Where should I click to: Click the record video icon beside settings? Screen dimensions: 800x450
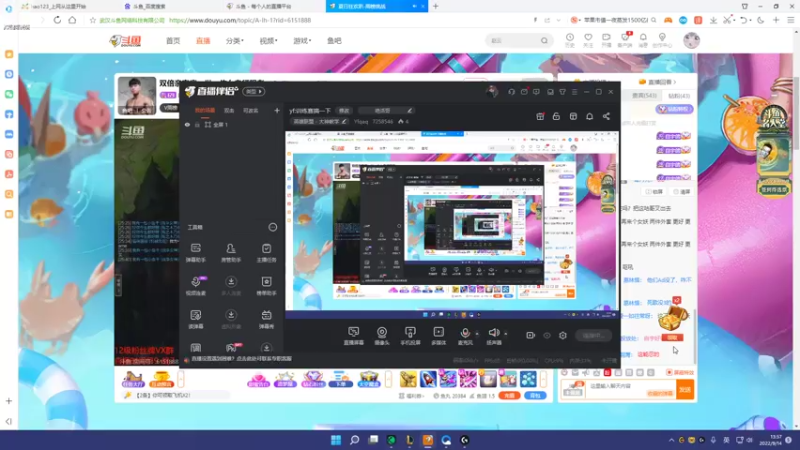click(x=531, y=335)
